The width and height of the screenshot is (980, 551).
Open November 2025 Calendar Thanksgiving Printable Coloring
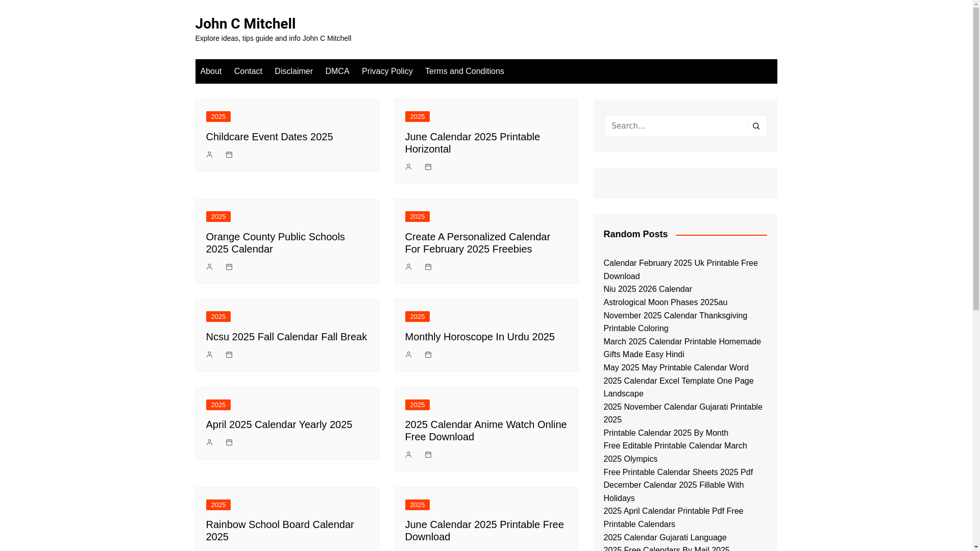675,322
